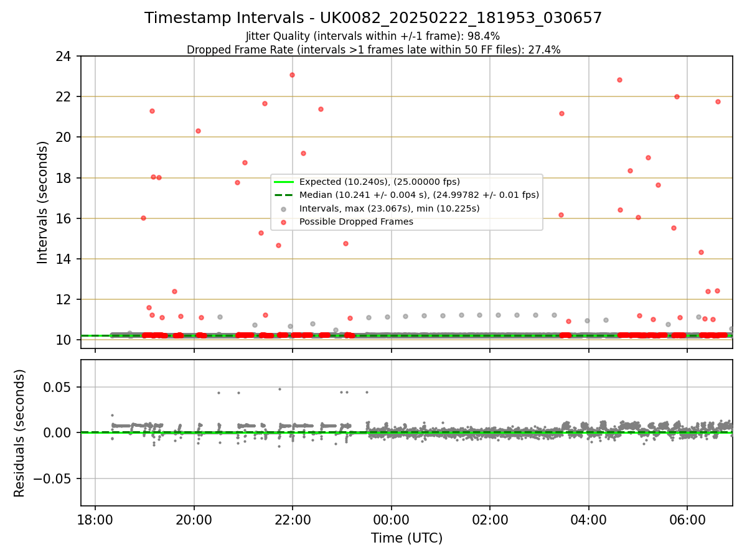Image resolution: width=747 pixels, height=560 pixels.
Task: Click the dashed green line sample in legend
Action: coord(284,195)
